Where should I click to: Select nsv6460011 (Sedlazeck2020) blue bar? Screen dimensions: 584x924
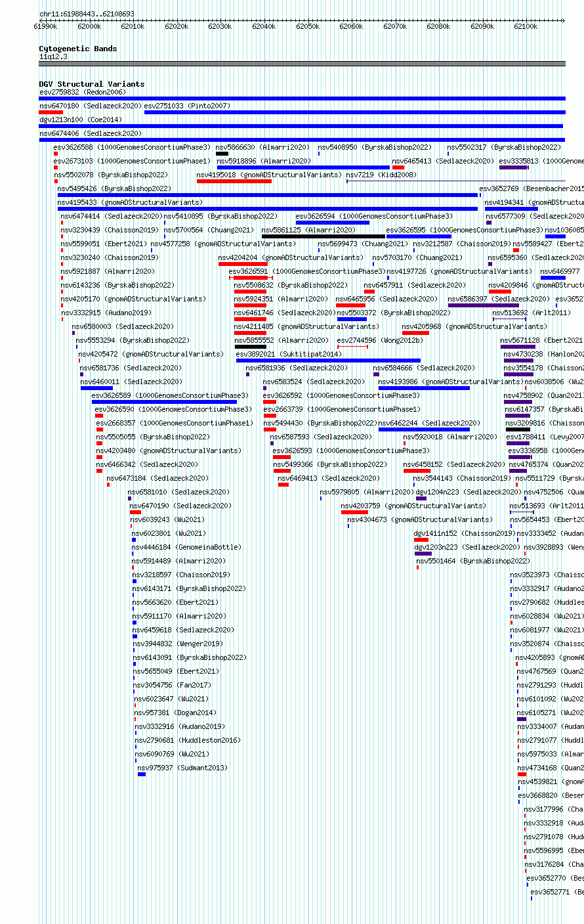coord(96,388)
